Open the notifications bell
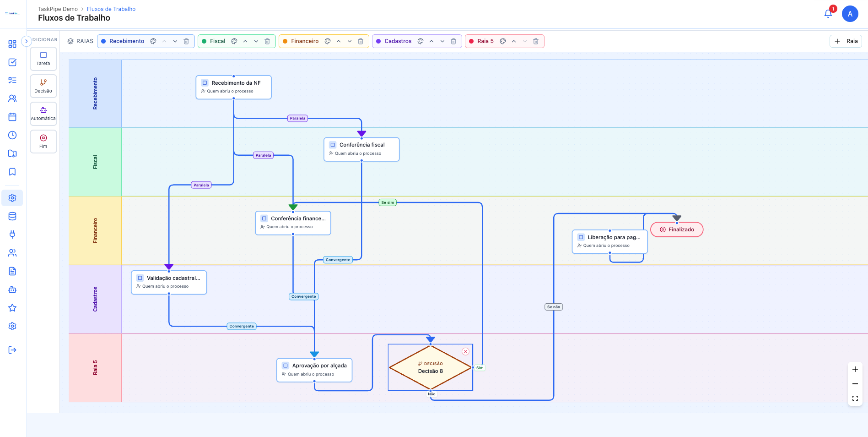The height and width of the screenshot is (437, 868). (x=828, y=14)
